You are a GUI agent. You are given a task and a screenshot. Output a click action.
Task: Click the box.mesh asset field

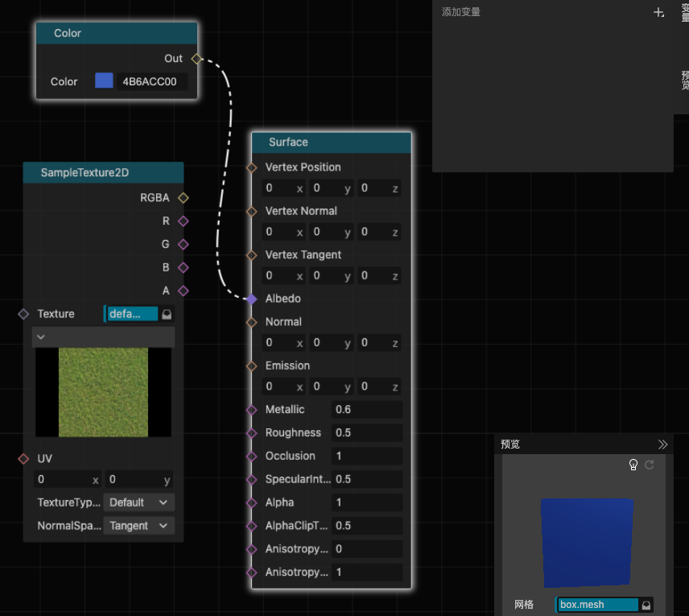597,605
